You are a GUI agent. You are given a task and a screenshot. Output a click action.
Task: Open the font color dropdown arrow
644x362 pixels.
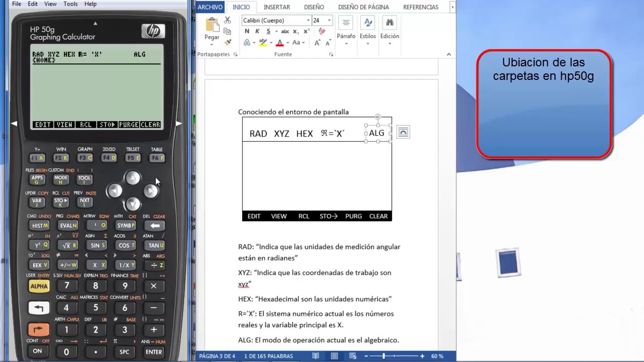tap(287, 43)
